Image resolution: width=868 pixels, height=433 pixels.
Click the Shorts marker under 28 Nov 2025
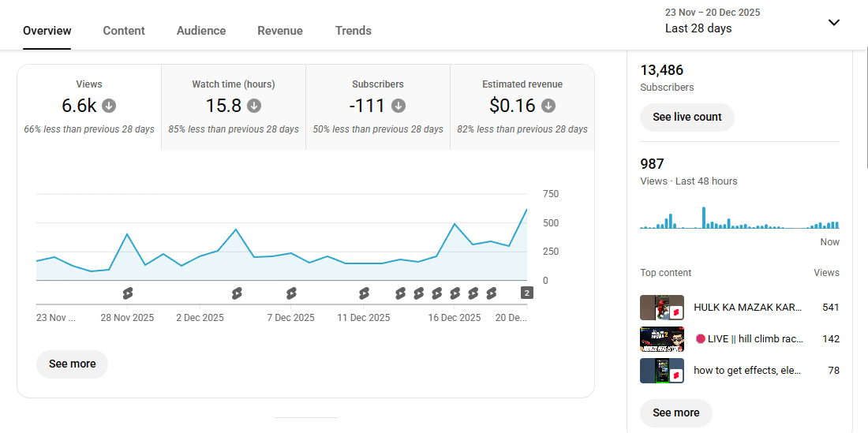pyautogui.click(x=128, y=293)
